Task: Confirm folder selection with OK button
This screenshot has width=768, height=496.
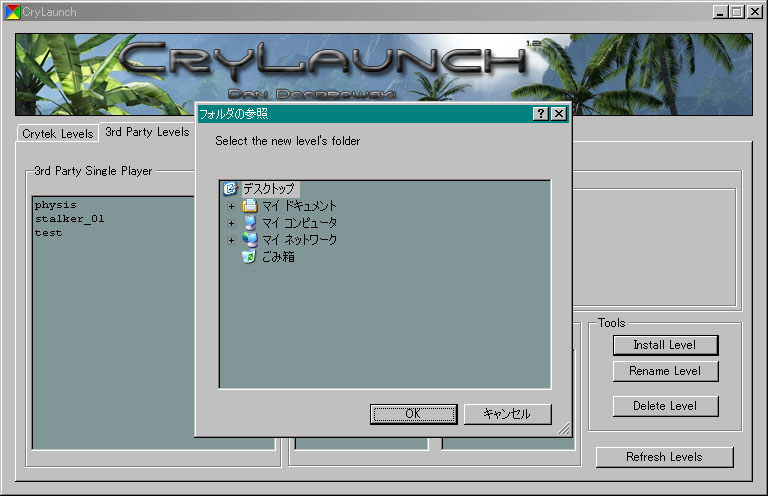Action: 413,414
